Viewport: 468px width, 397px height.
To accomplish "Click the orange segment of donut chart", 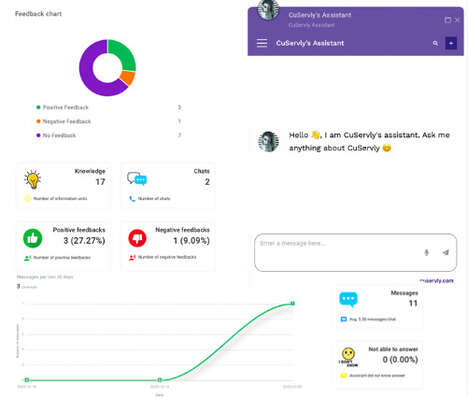I will pyautogui.click(x=128, y=78).
